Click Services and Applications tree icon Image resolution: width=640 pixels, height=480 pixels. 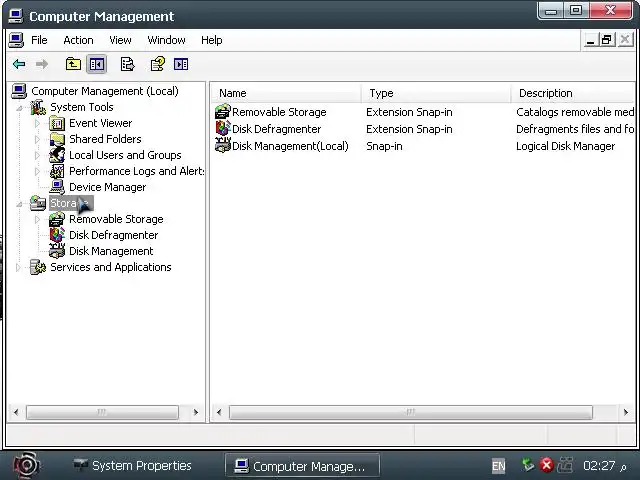pos(38,267)
